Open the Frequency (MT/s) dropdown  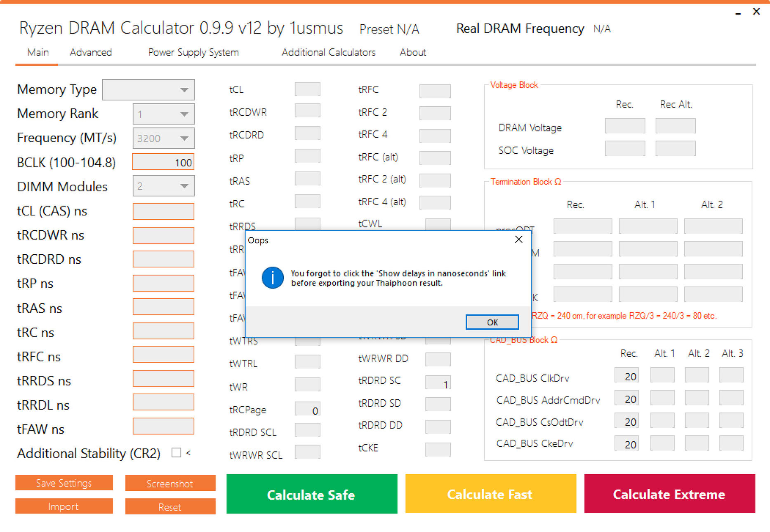pyautogui.click(x=164, y=138)
